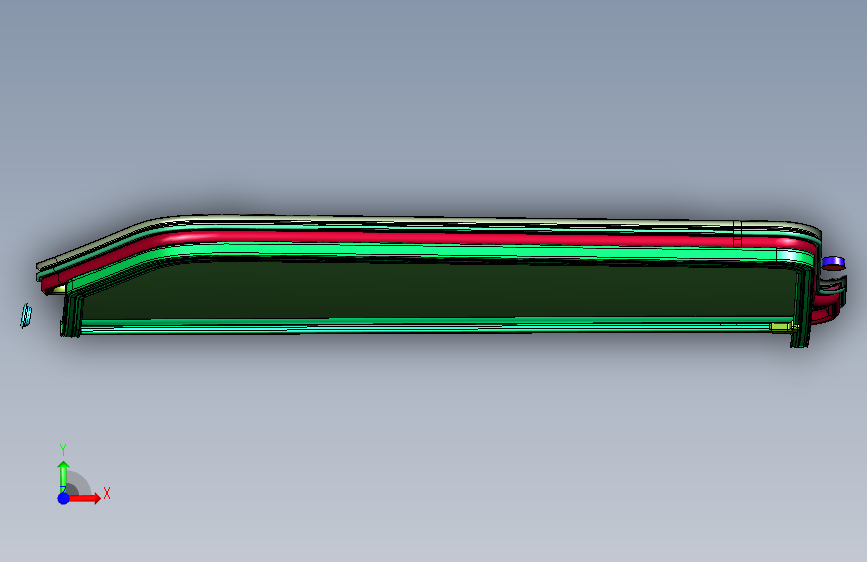
Task: Click the green Y axis arrow of the triad
Action: tap(64, 476)
